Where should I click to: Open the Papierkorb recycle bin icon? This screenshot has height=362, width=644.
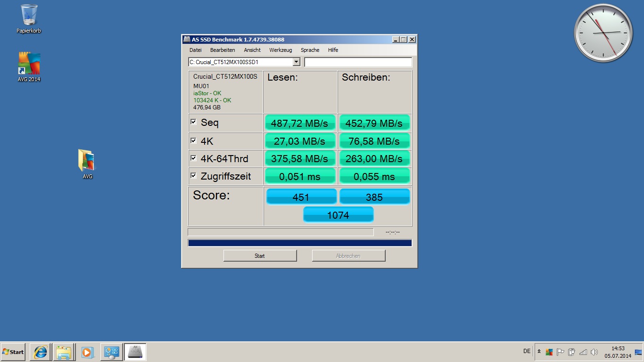tap(29, 19)
